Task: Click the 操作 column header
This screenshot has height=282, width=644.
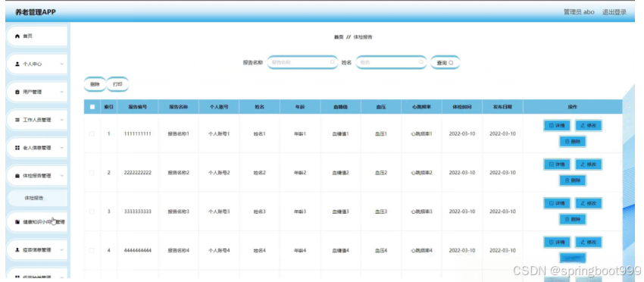Action: [x=573, y=107]
